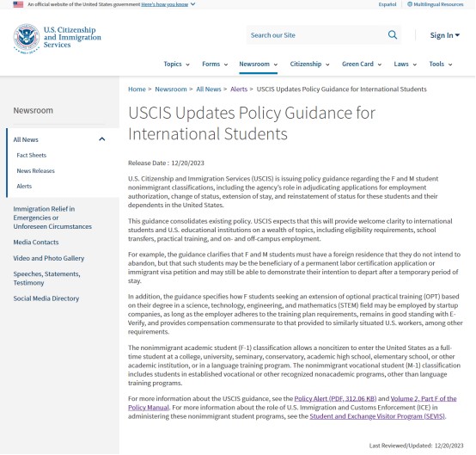Viewport: 476px width, 455px height.
Task: Open Social Media Directory link
Action: pos(46,298)
